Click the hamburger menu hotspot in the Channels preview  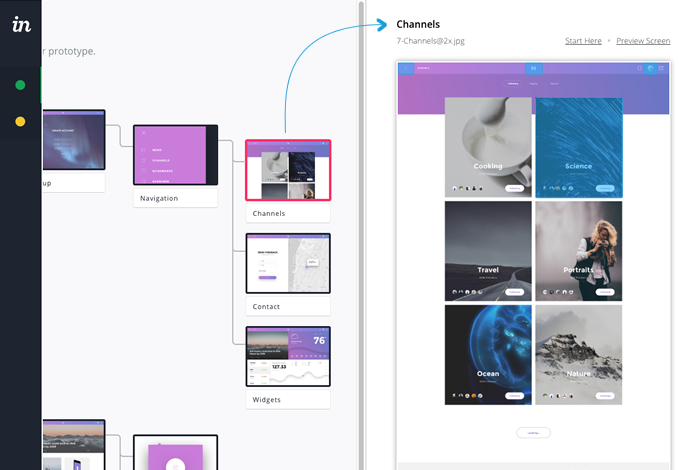click(406, 68)
